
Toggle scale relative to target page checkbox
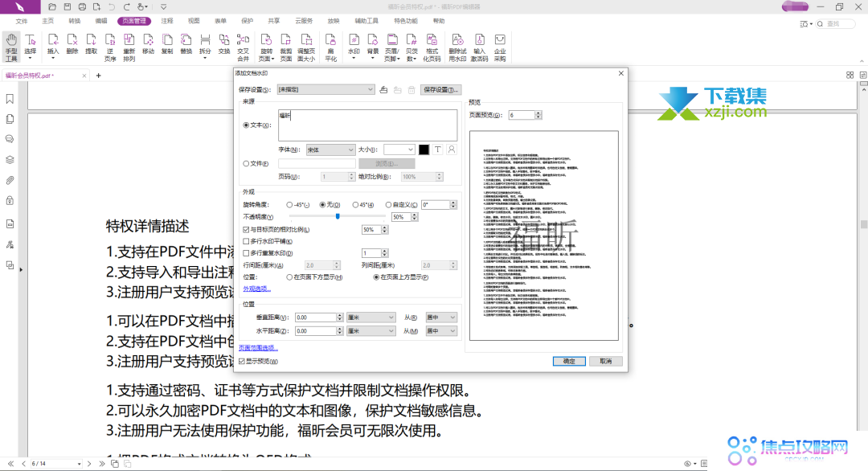(247, 229)
